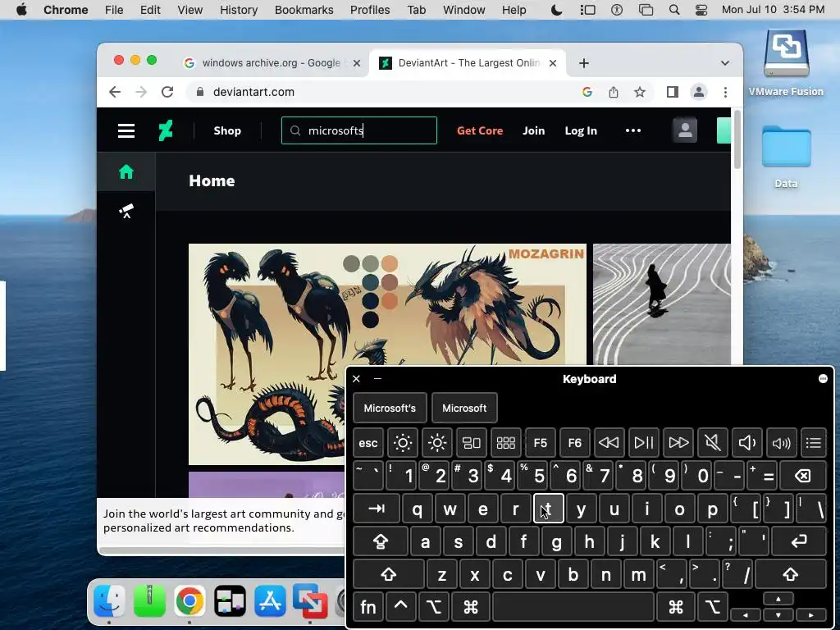Click esc key on virtual keyboard
Image resolution: width=840 pixels, height=630 pixels.
[368, 443]
